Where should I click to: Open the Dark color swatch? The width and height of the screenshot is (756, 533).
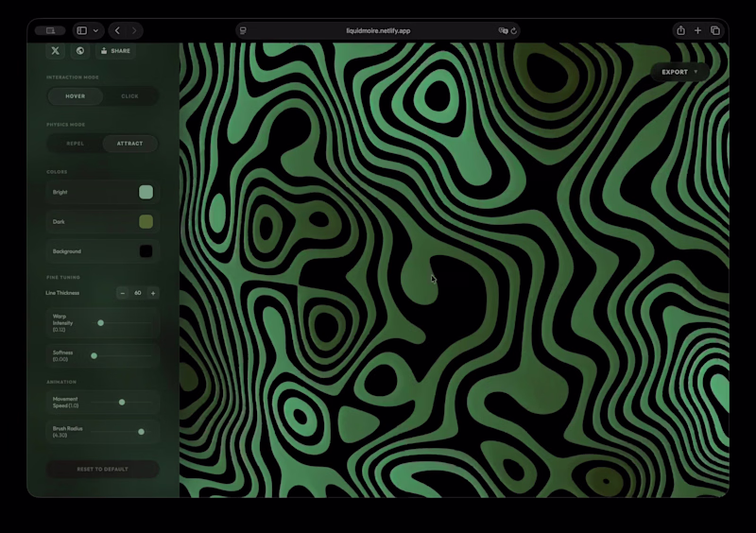point(146,222)
